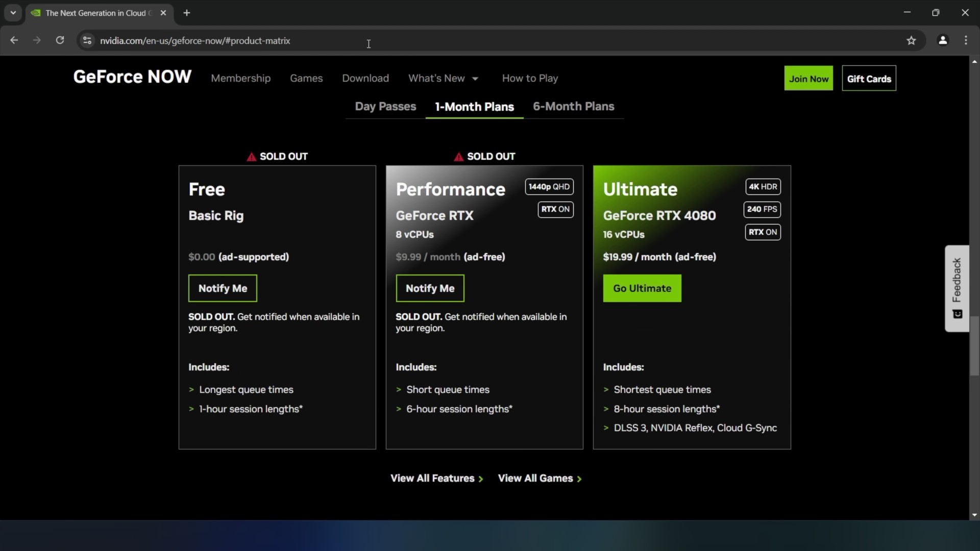
Task: Bookmark this page with star icon
Action: 911,40
